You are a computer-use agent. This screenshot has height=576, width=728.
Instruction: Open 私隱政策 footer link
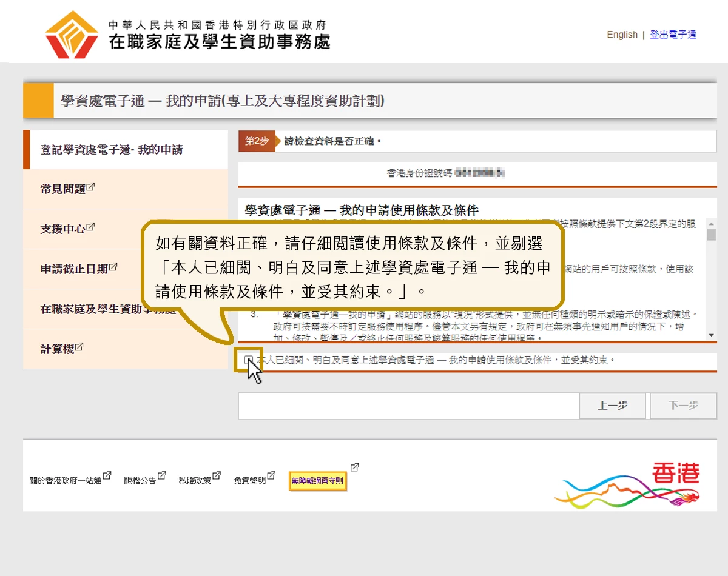195,480
